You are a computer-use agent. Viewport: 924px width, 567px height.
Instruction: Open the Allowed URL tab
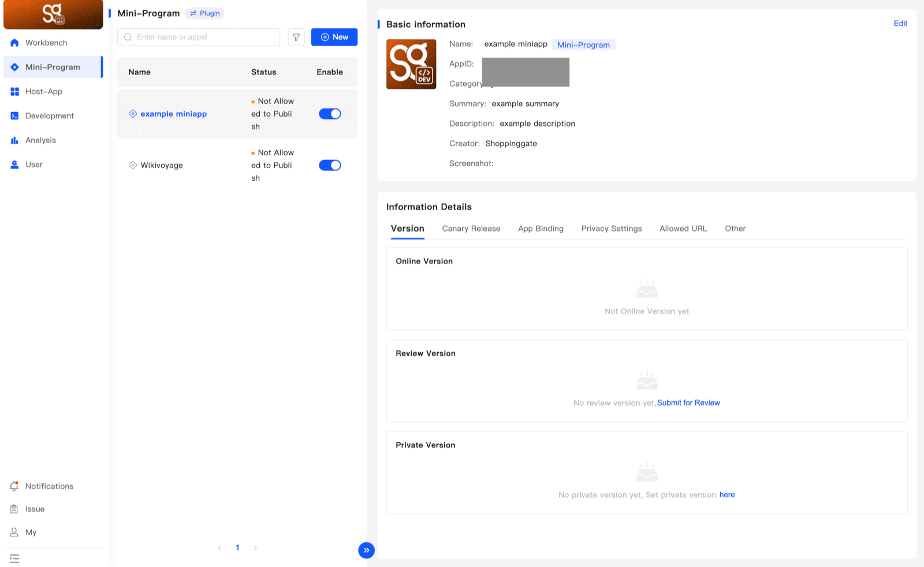pyautogui.click(x=683, y=229)
